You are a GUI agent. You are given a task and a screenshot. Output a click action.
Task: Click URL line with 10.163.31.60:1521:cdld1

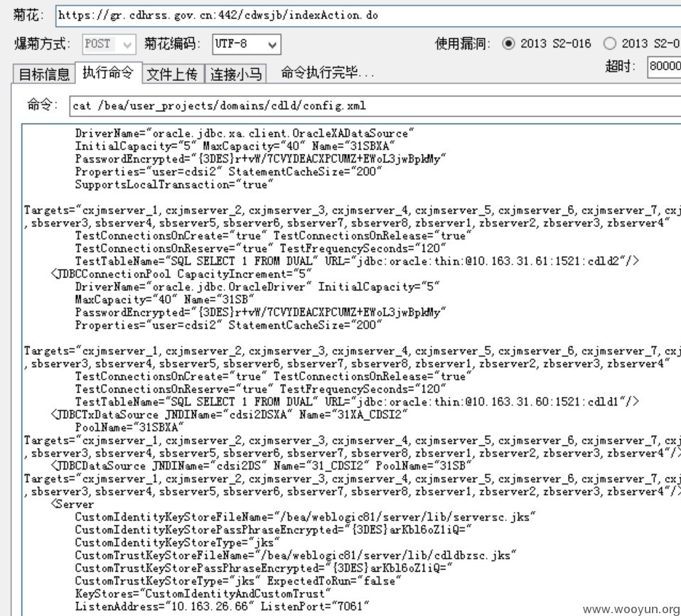click(357, 401)
